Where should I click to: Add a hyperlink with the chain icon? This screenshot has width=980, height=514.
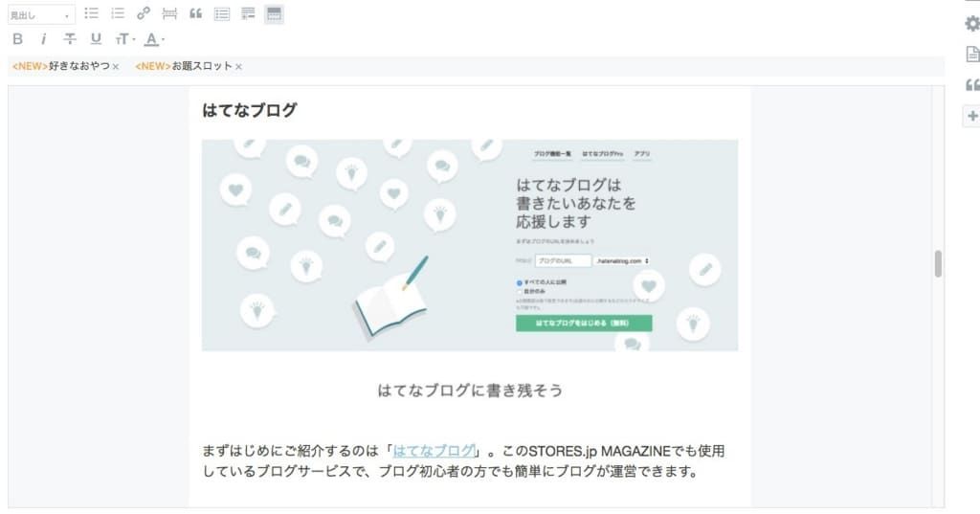(x=144, y=13)
